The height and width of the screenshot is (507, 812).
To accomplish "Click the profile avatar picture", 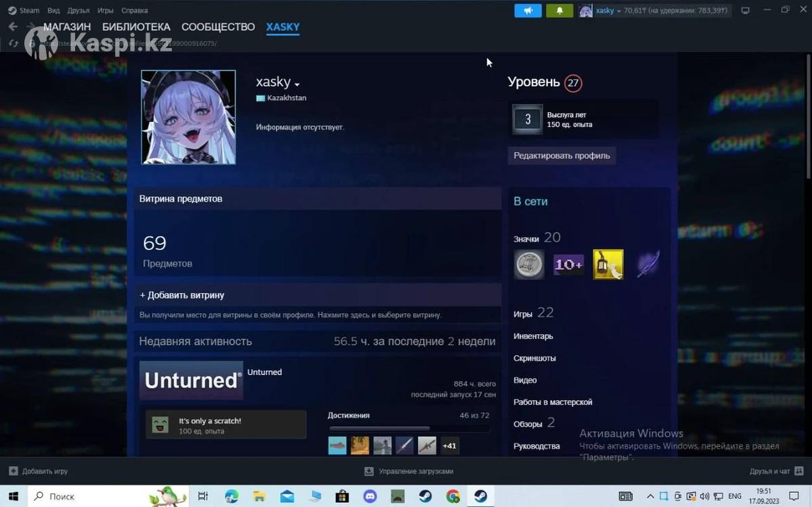I will [188, 117].
